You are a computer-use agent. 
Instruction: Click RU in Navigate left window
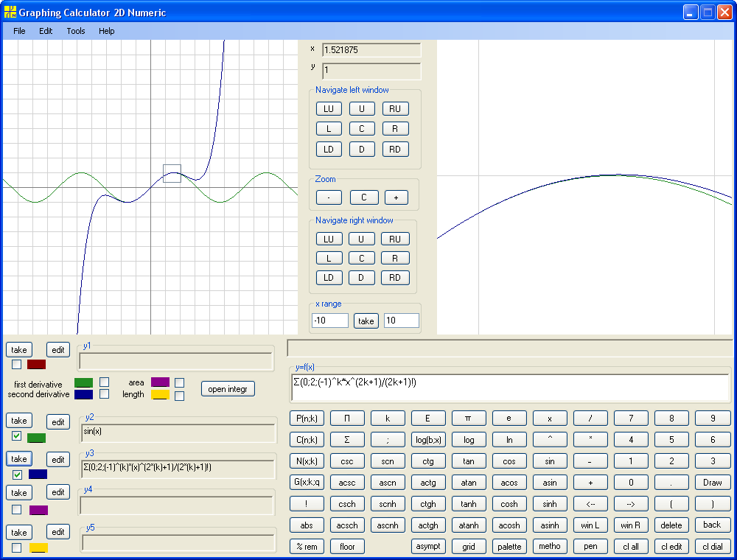tap(395, 108)
